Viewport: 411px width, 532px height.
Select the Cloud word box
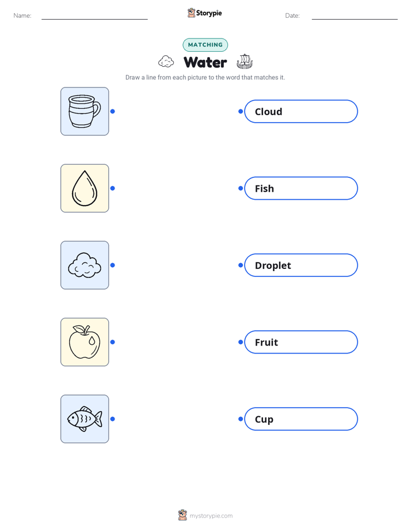[301, 111]
